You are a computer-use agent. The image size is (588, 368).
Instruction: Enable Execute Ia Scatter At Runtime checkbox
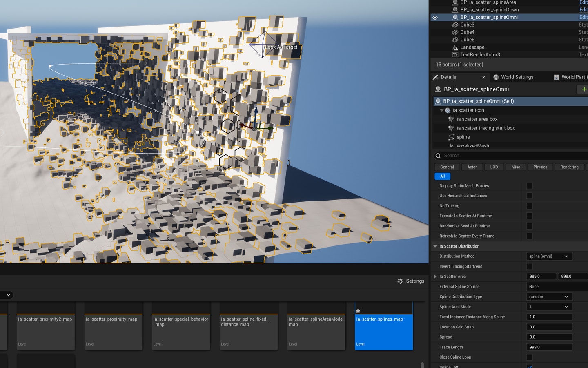click(x=530, y=216)
